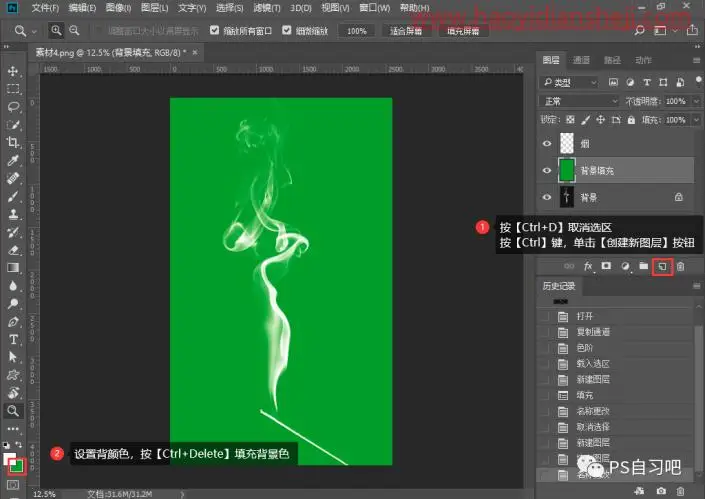
Task: Open the 滤镜(T) menu
Action: (x=267, y=8)
